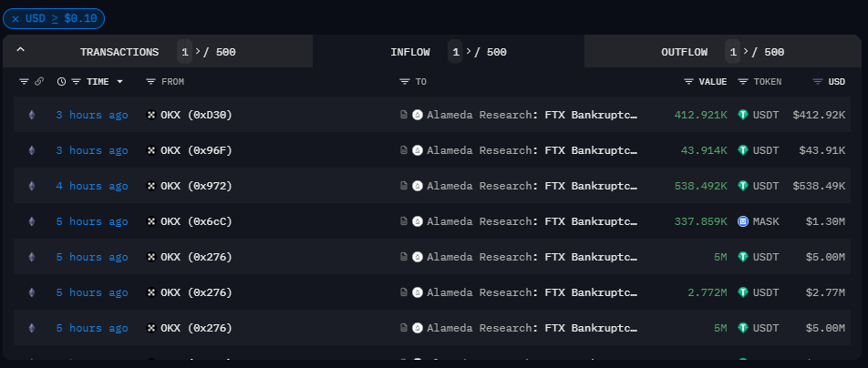Open the purple filter icon beside USD
The image size is (868, 368).
[x=817, y=82]
